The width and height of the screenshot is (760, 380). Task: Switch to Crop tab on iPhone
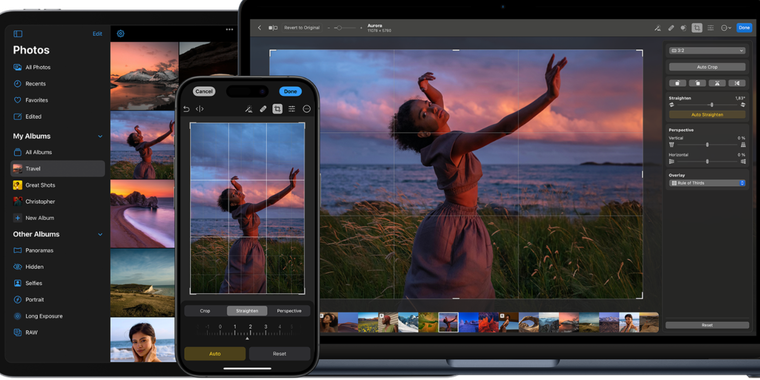tap(205, 311)
